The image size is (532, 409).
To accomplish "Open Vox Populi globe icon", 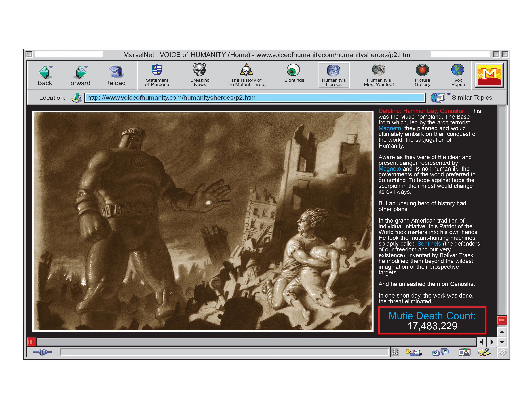I will click(457, 70).
